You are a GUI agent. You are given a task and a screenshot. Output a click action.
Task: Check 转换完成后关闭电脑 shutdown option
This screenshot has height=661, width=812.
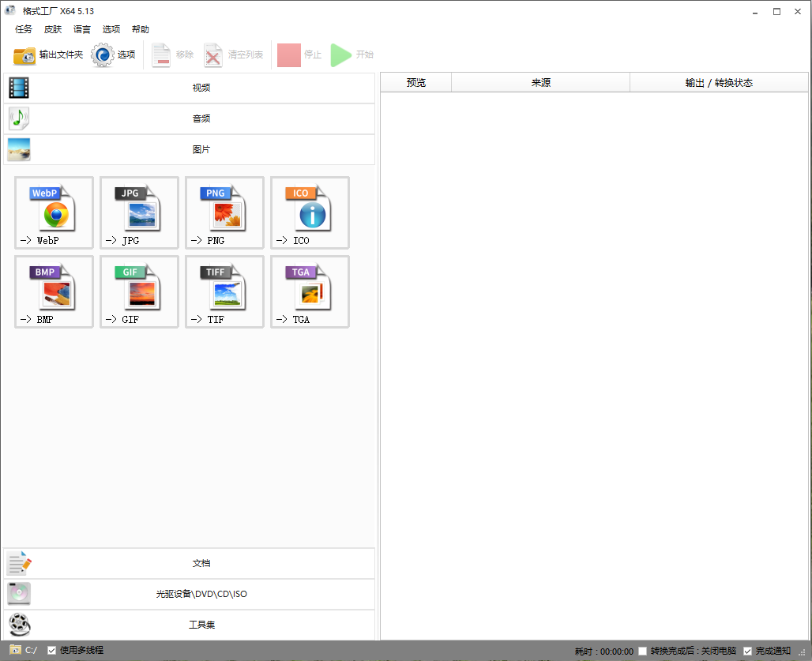click(643, 650)
